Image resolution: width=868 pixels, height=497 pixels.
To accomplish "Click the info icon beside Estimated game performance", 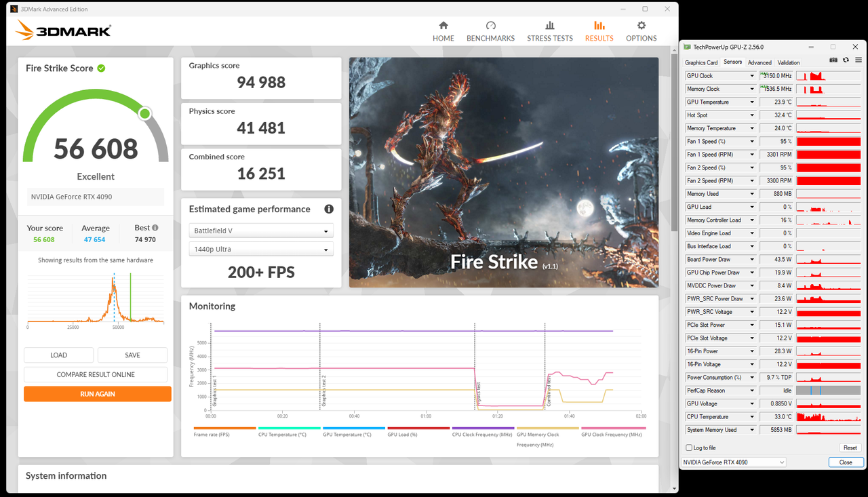I will [x=329, y=209].
